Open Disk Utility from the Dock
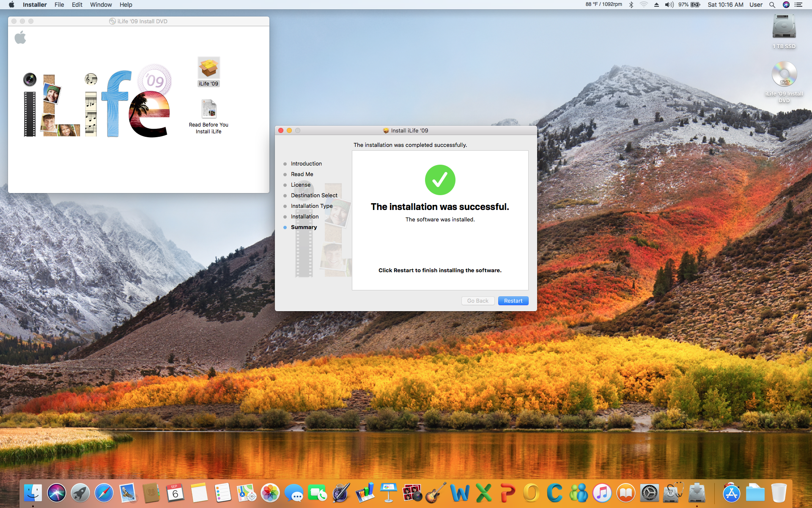This screenshot has width=812, height=508. coord(673,493)
